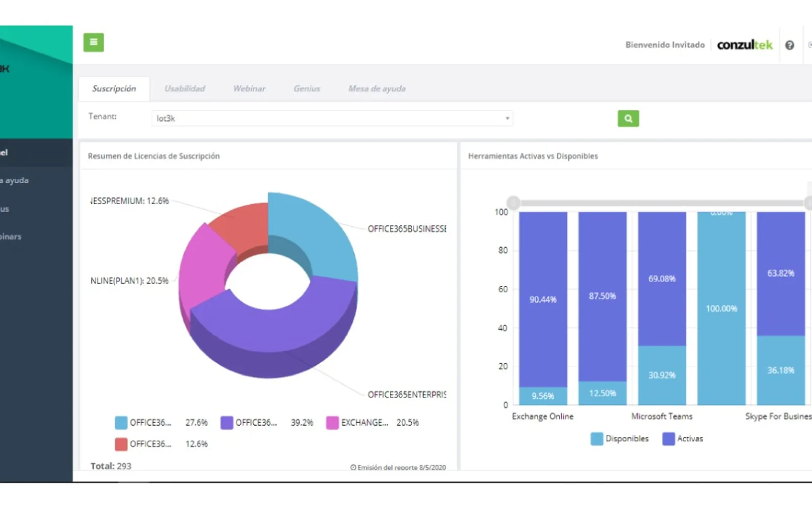Switch to the Webinar tab

(x=249, y=88)
